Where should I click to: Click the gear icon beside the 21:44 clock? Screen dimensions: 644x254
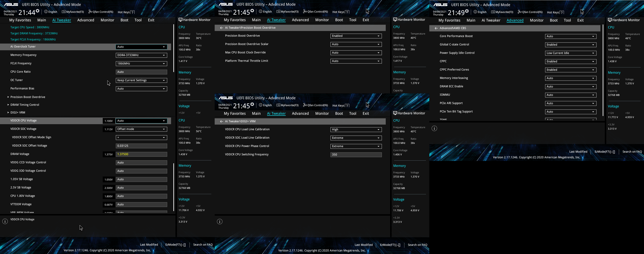(x=38, y=11)
